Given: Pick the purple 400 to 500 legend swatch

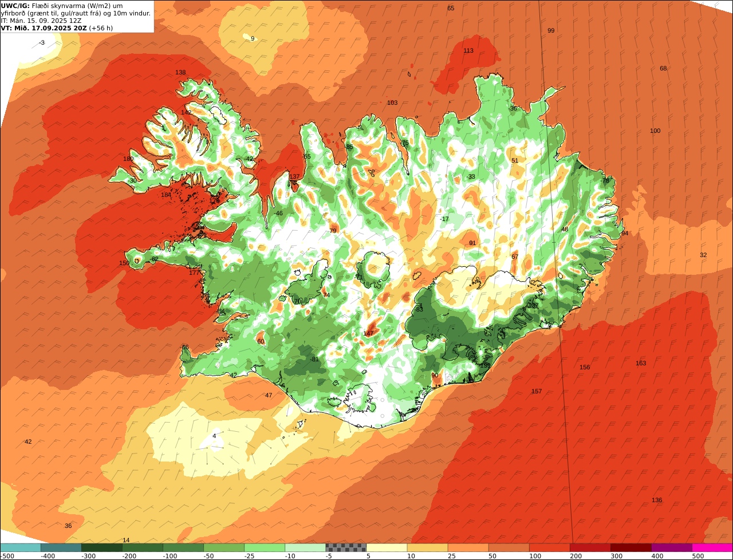Looking at the screenshot, I should pos(671,547).
